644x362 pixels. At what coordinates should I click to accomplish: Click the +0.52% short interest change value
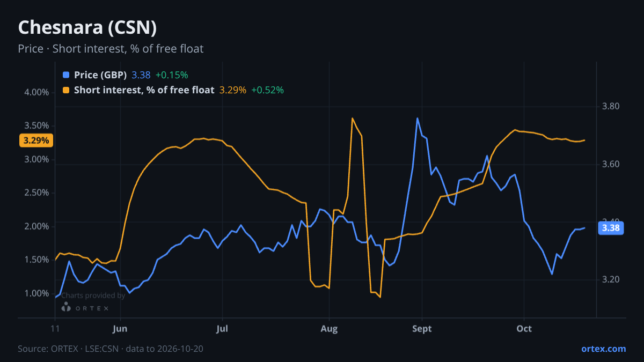click(x=267, y=90)
